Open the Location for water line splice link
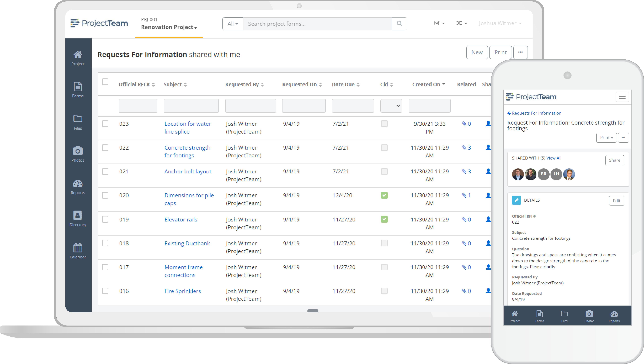The height and width of the screenshot is (364, 644). 187,128
